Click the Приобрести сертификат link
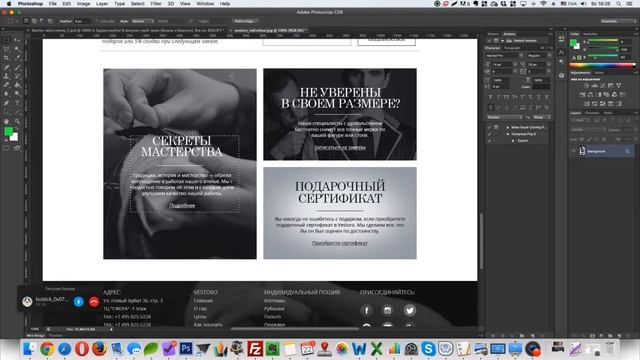640x360 pixels. tap(340, 243)
